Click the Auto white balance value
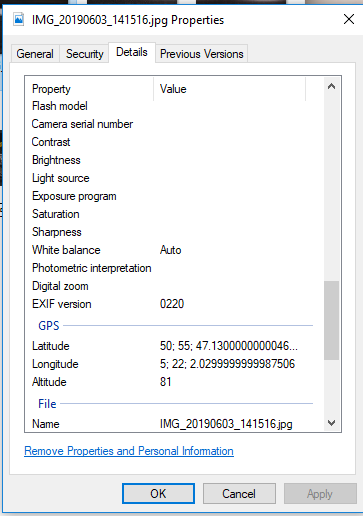Screen dimensions: 363x516 [170, 250]
